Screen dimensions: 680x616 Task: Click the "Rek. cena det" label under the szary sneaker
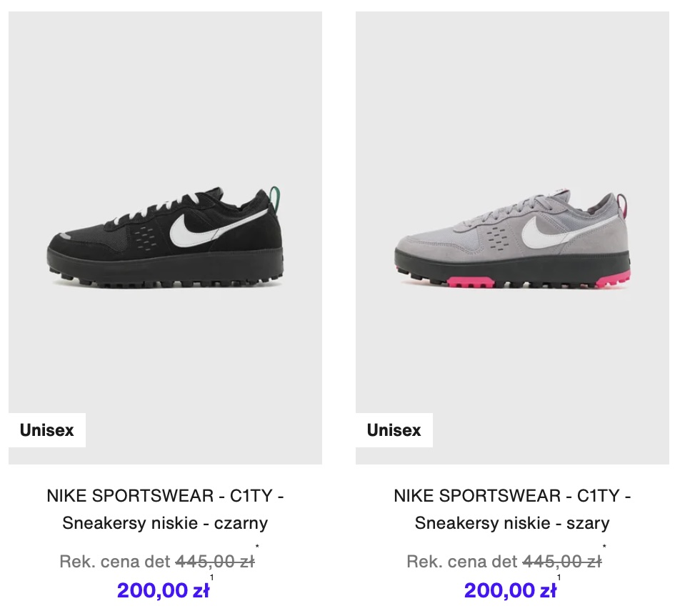click(462, 562)
